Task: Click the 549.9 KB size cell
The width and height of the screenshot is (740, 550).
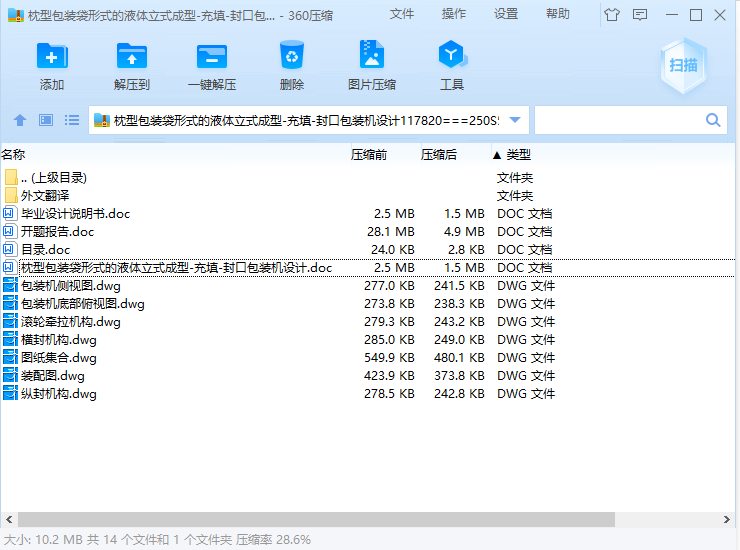Action: coord(389,358)
